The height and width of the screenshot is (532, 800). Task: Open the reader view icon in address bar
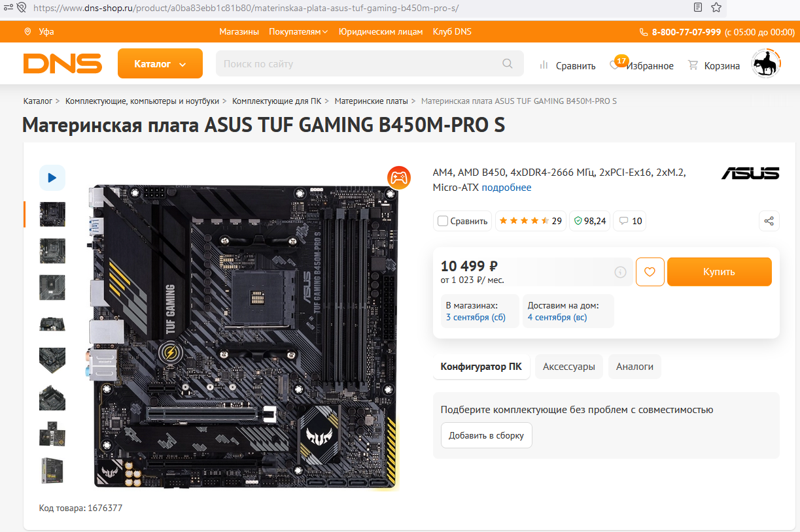pos(699,8)
